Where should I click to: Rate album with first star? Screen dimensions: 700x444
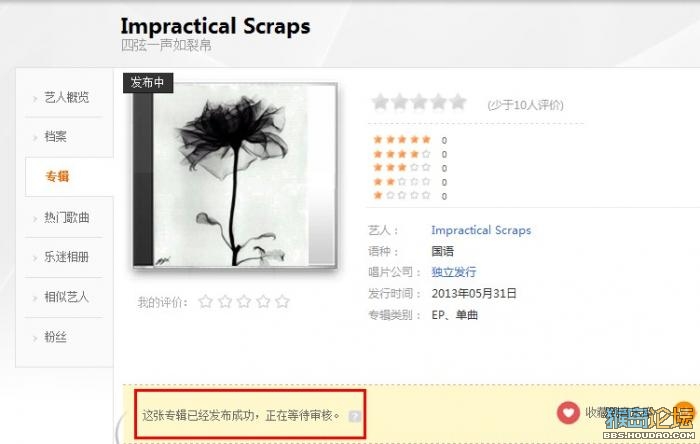(205, 302)
